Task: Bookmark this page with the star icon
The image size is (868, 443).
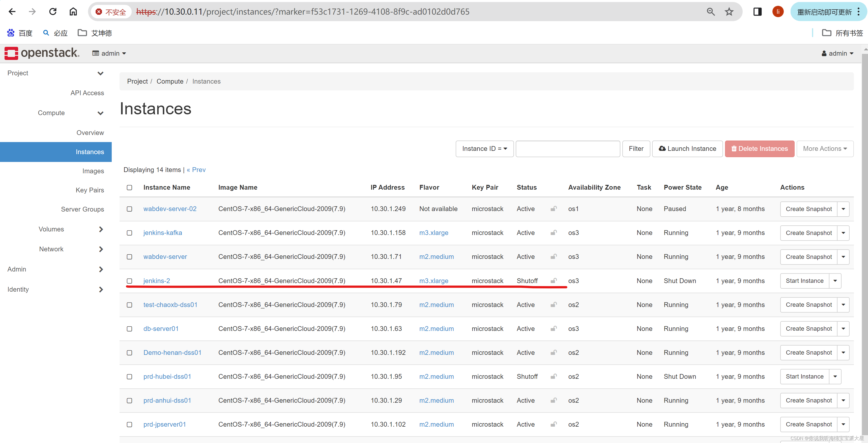Action: pyautogui.click(x=729, y=12)
